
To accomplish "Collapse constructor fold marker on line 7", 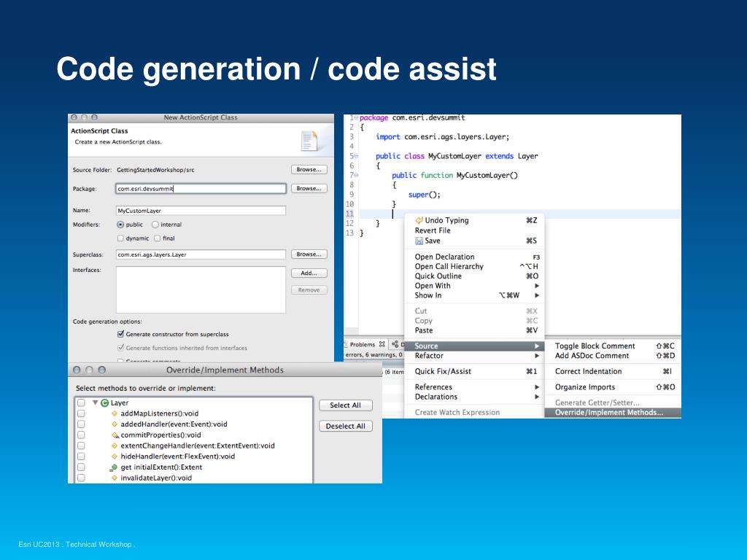I will (x=356, y=175).
